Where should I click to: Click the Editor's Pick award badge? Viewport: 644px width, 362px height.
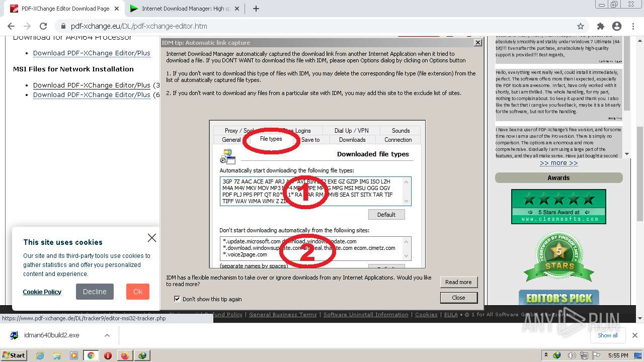click(x=559, y=298)
